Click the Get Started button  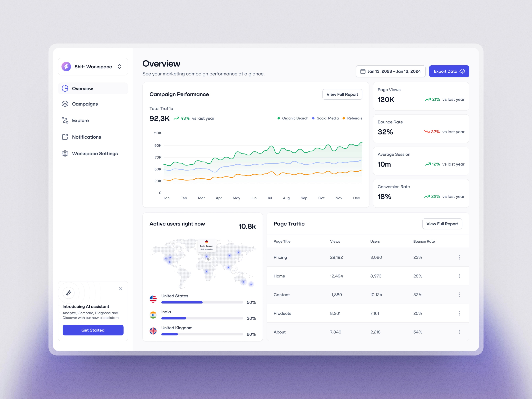pyautogui.click(x=93, y=330)
